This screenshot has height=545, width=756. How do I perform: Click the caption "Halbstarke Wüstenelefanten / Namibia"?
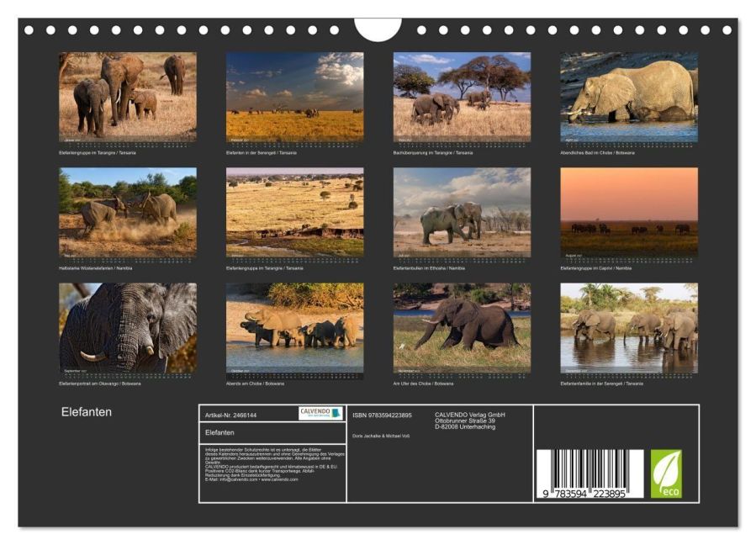tap(96, 268)
